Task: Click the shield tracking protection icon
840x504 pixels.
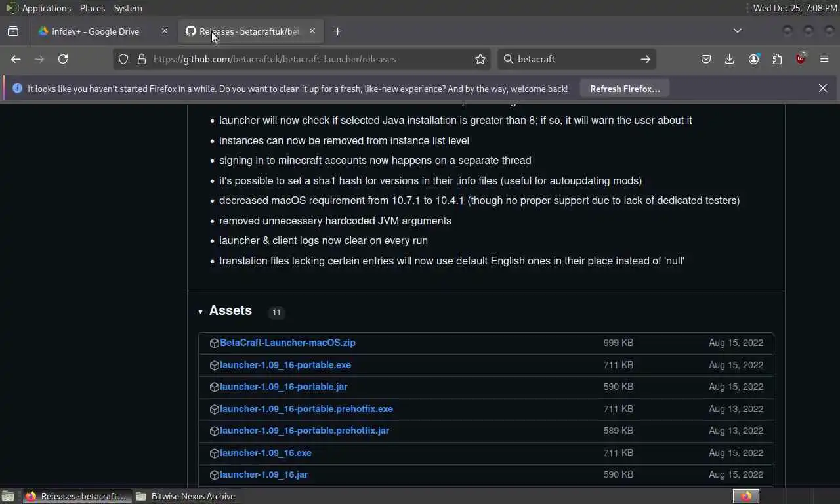Action: [123, 59]
